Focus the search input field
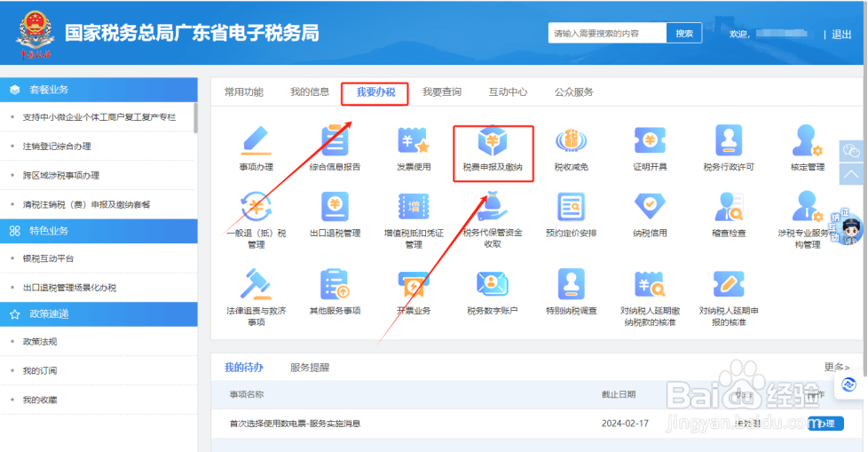The width and height of the screenshot is (868, 452). click(x=607, y=33)
